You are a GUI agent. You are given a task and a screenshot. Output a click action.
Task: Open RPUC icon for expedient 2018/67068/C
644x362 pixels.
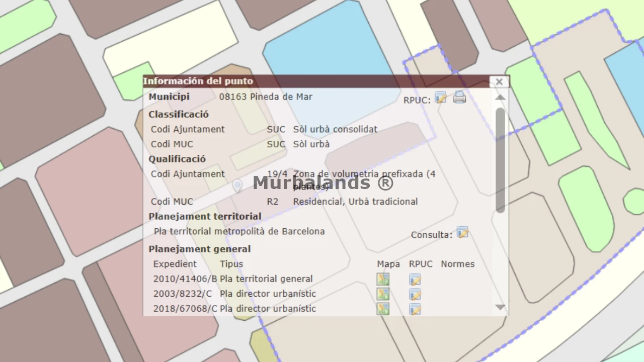click(x=415, y=309)
